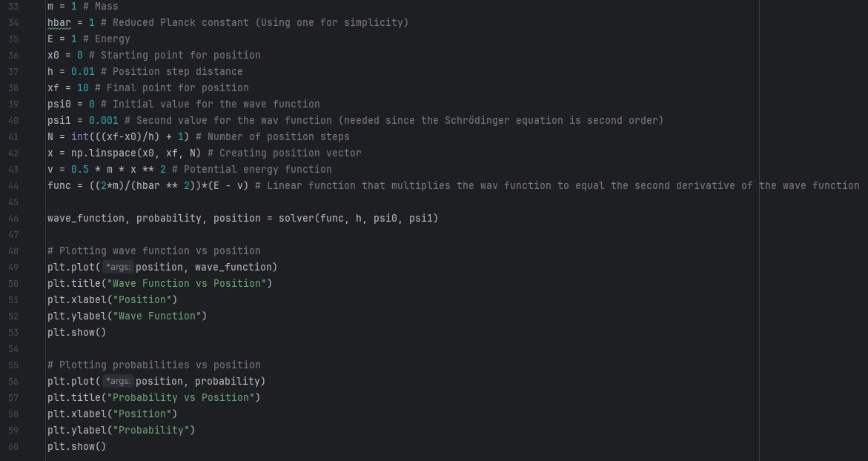Click the "# Plotting probabilities vs position" comment
868x461 pixels.
[154, 365]
